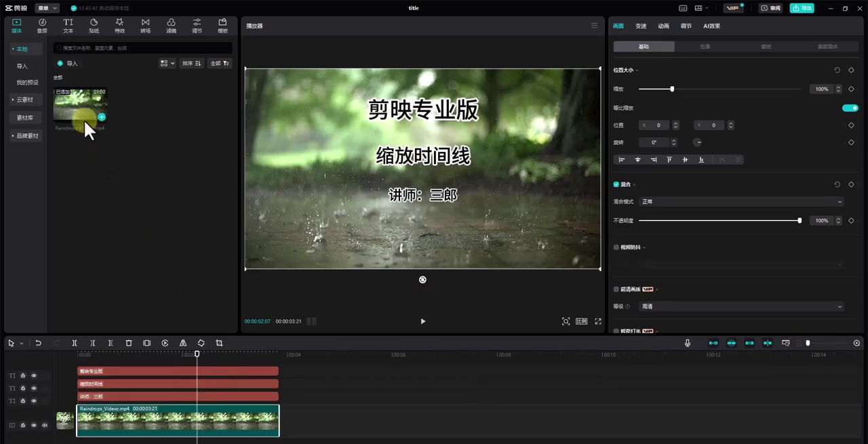Click the add-to-track plus on media thumbnail
The image size is (868, 444).
pyautogui.click(x=102, y=117)
